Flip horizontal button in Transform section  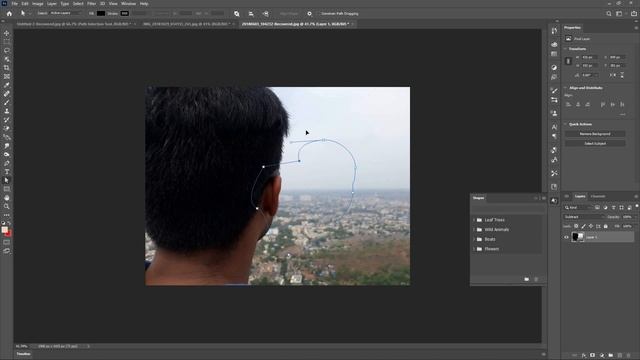(x=613, y=75)
